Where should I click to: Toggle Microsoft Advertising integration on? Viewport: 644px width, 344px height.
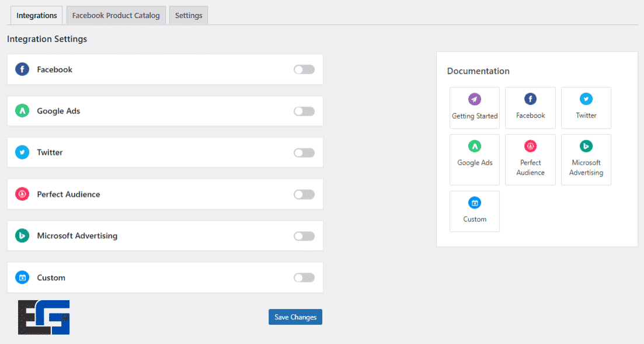coord(304,236)
